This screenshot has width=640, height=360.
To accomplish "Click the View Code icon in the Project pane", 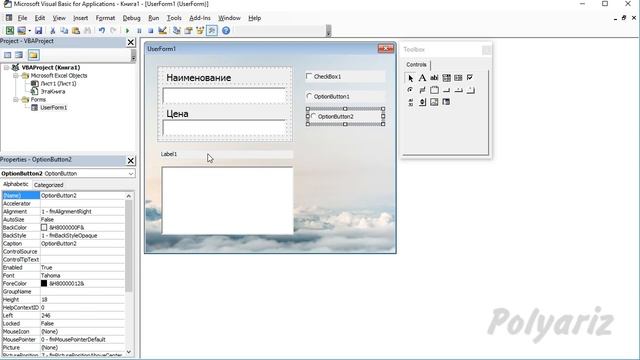I will coord(8,55).
